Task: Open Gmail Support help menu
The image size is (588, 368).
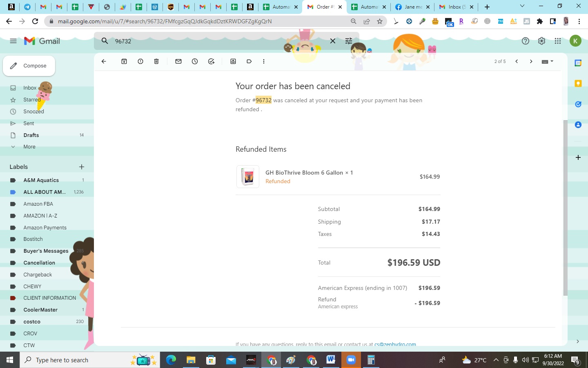Action: tap(526, 41)
